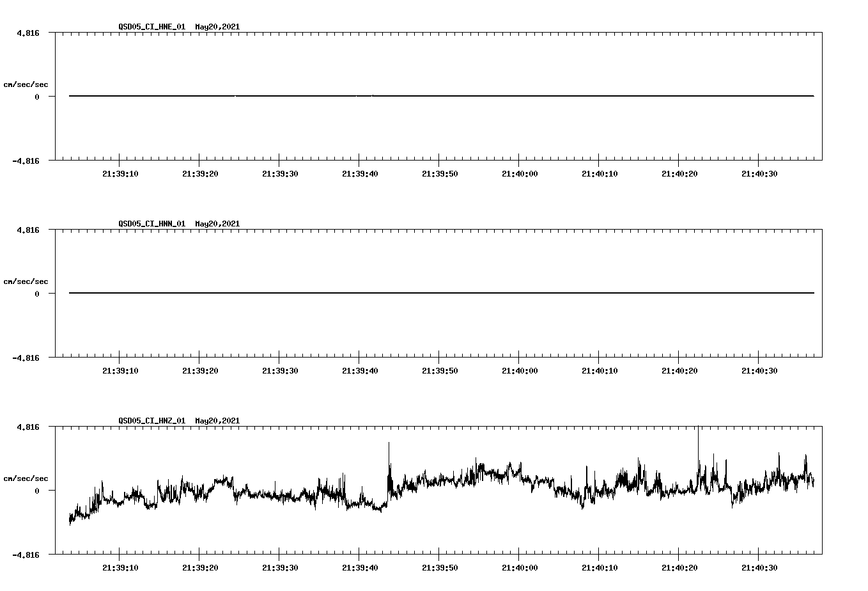The image size is (868, 591).
Task: Click the flat trace line in the HNN plot
Action: click(442, 293)
